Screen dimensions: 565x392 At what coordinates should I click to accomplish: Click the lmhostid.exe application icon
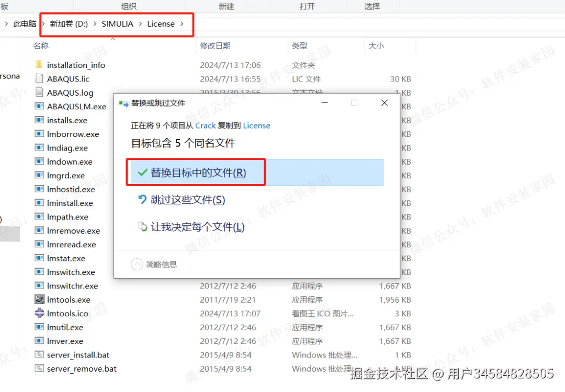(39, 189)
